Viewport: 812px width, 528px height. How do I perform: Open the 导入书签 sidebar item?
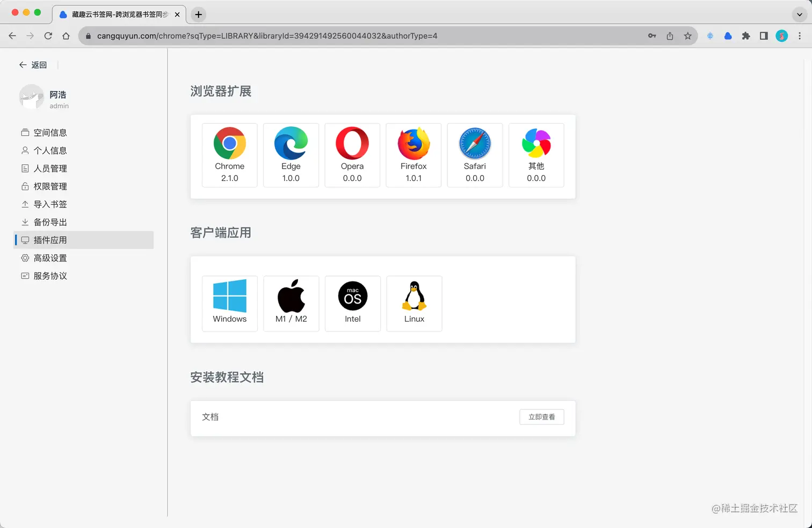coord(50,204)
